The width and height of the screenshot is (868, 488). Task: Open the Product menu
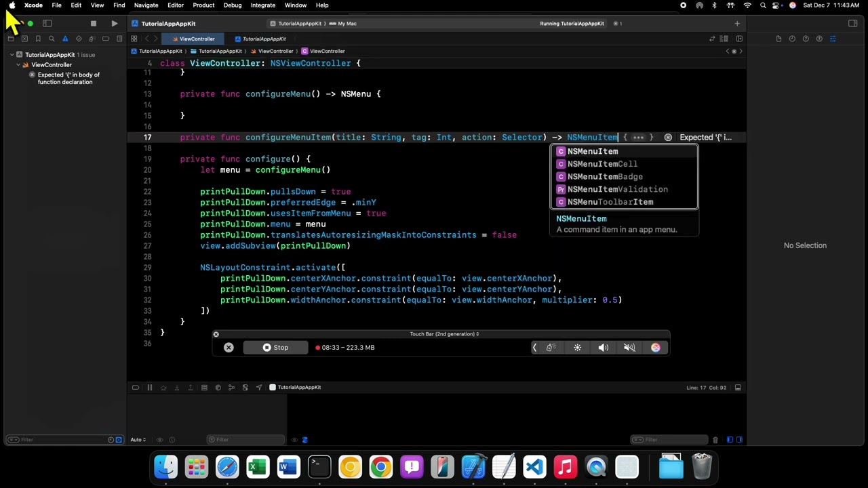click(203, 5)
